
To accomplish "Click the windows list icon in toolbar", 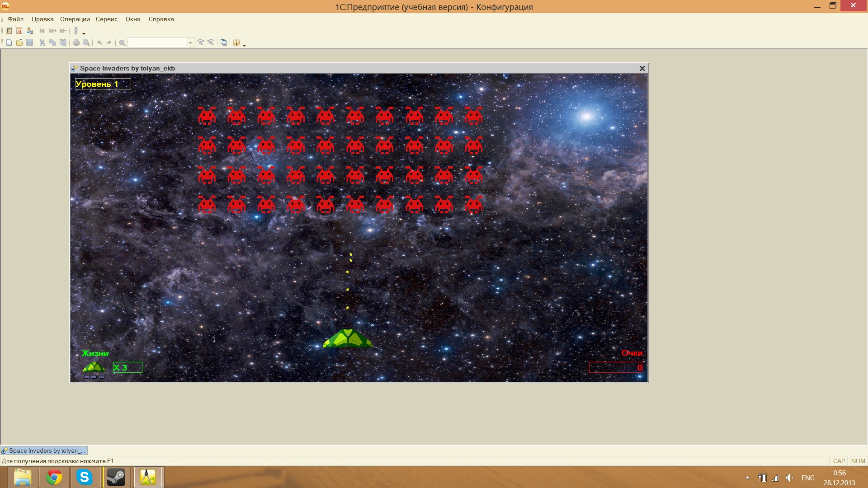I will 223,42.
